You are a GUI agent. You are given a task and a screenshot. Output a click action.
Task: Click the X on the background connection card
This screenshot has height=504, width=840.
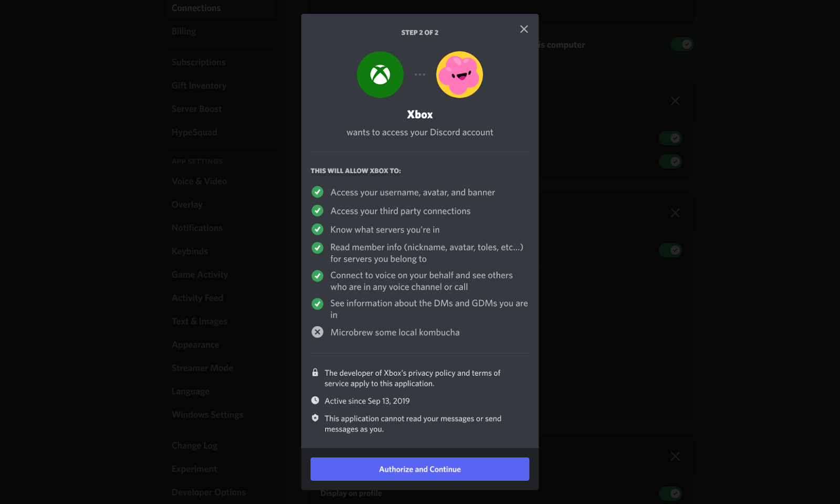(675, 101)
